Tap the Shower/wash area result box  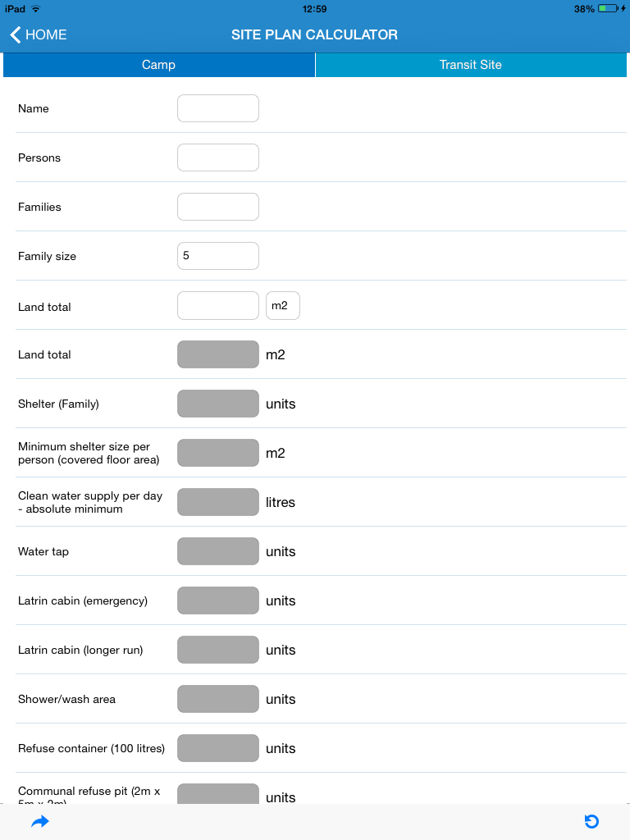[217, 699]
